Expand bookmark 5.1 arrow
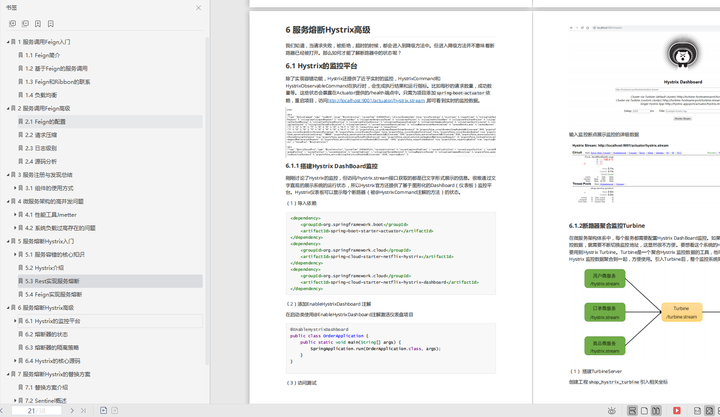 [x=15, y=254]
